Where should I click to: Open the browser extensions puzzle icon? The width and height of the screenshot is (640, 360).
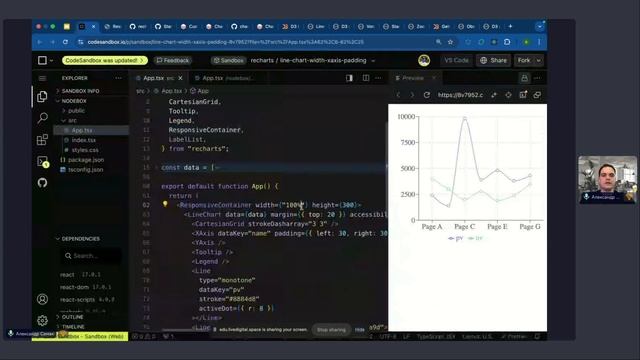(507, 42)
